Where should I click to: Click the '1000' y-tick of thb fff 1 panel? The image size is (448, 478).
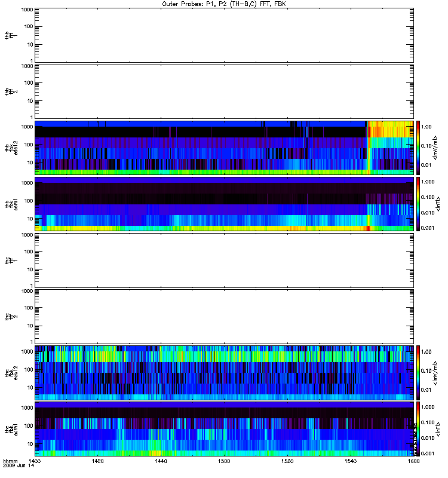27,10
